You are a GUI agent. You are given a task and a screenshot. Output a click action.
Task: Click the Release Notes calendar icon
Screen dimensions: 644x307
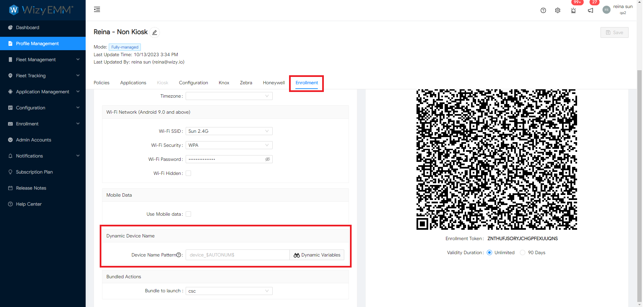pyautogui.click(x=10, y=188)
